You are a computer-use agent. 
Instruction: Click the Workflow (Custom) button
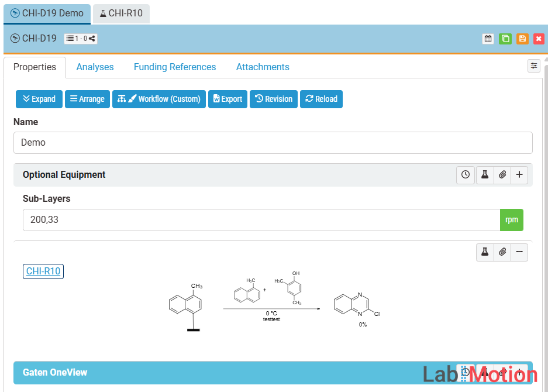(x=159, y=99)
